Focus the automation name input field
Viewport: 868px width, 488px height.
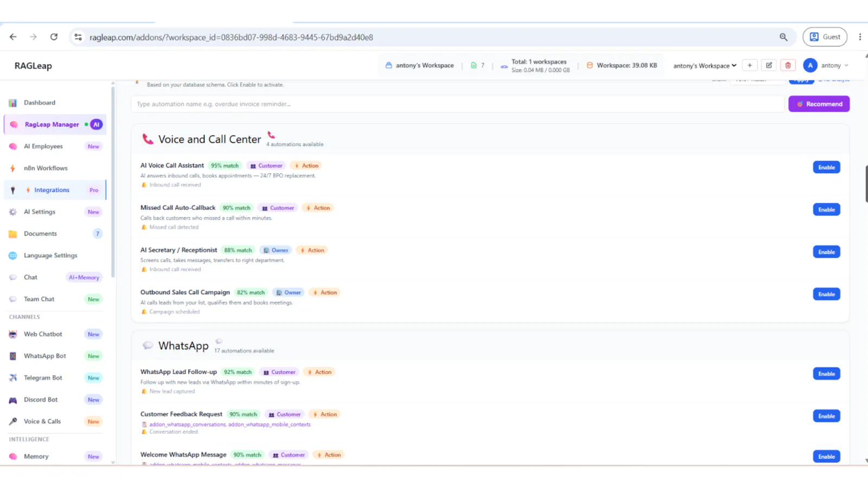(x=458, y=104)
